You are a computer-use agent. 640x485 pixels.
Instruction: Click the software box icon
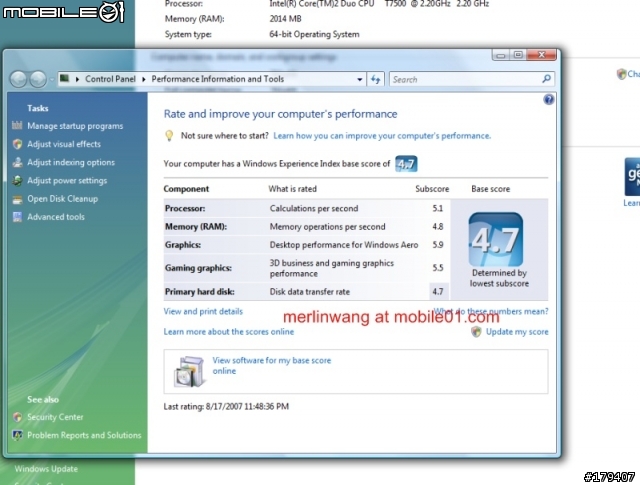[189, 372]
